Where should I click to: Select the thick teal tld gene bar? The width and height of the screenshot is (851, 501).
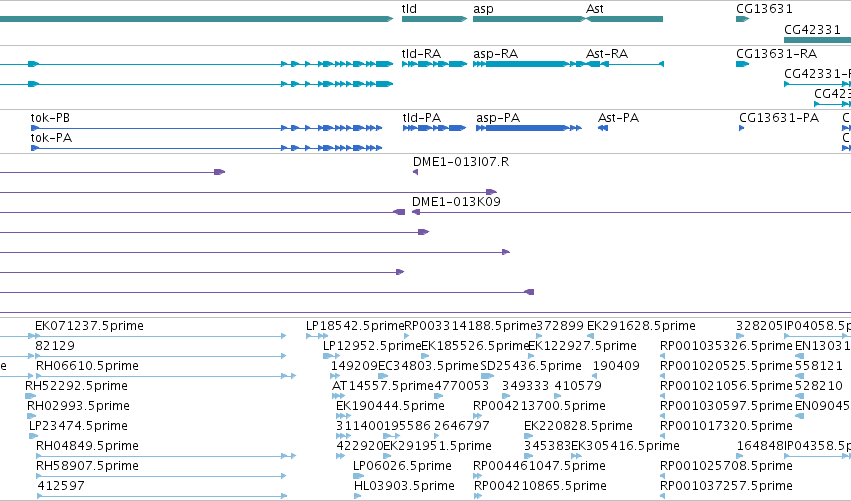coord(434,19)
